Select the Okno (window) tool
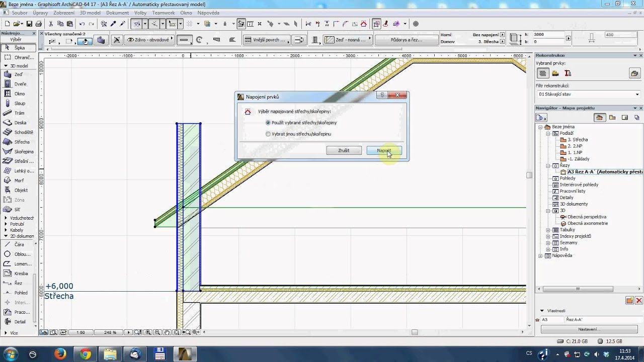 (18, 94)
